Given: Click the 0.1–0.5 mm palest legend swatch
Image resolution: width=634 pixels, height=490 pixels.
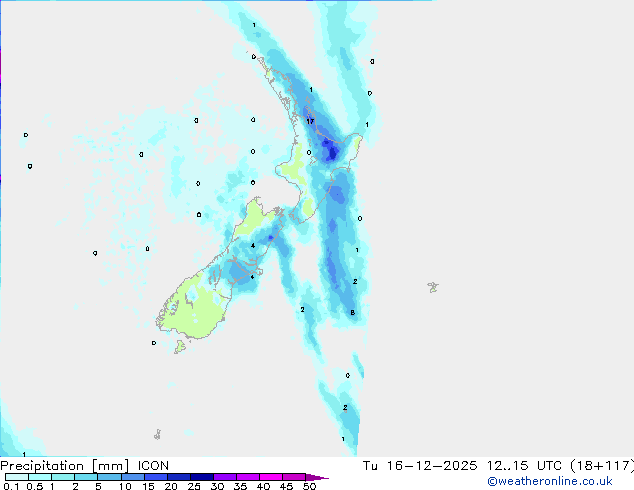Looking at the screenshot, I should point(17,477).
